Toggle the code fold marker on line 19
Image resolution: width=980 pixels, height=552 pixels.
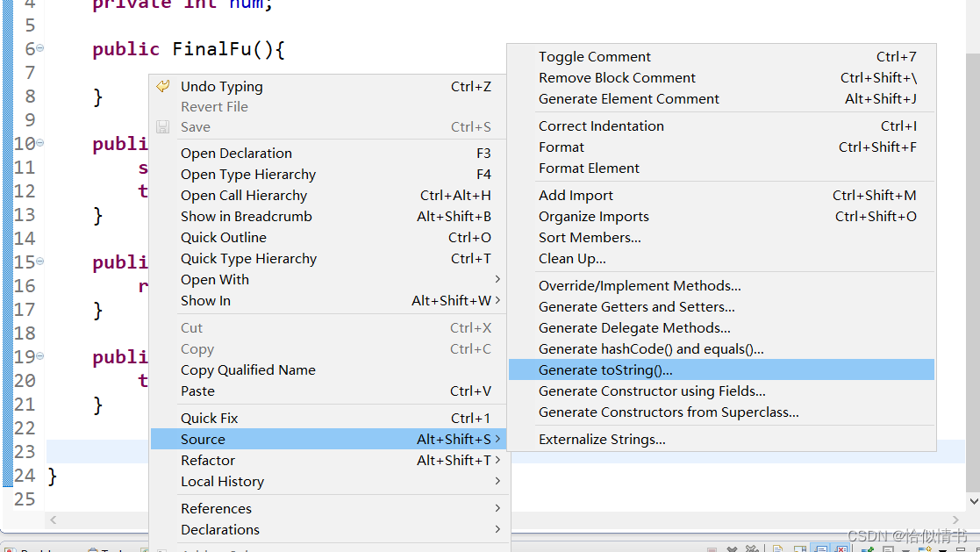[x=40, y=356]
